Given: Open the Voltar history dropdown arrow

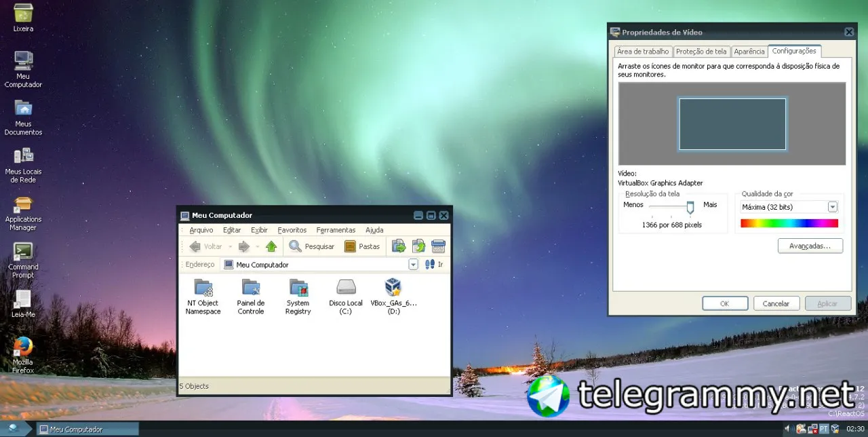Looking at the screenshot, I should [x=230, y=246].
